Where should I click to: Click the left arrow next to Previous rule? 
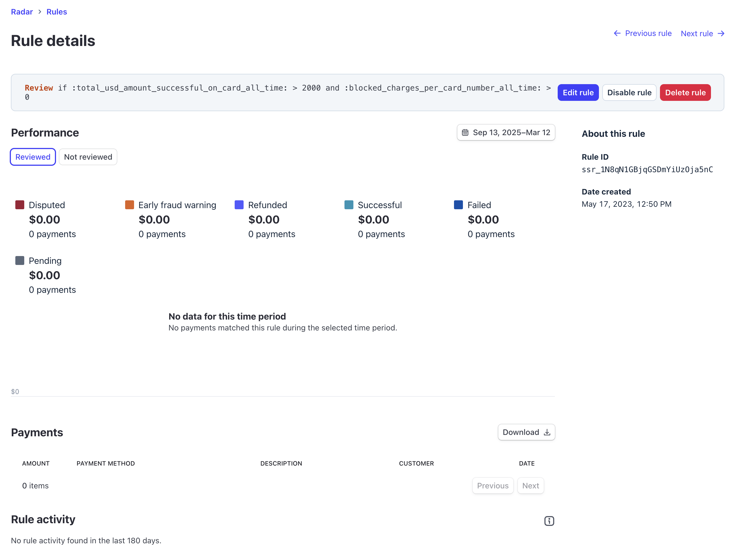617,33
